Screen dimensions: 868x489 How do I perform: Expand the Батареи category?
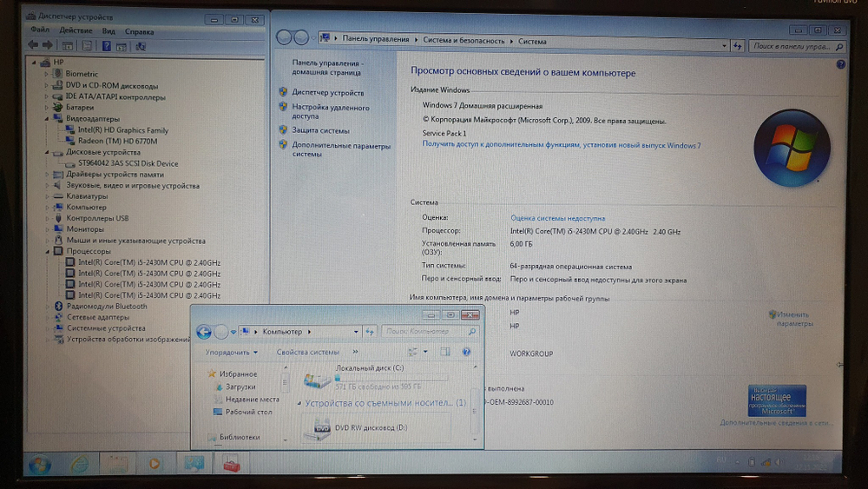coord(46,108)
